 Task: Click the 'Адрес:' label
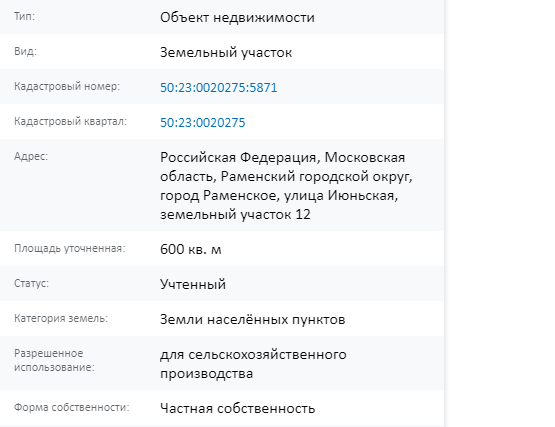click(x=31, y=156)
